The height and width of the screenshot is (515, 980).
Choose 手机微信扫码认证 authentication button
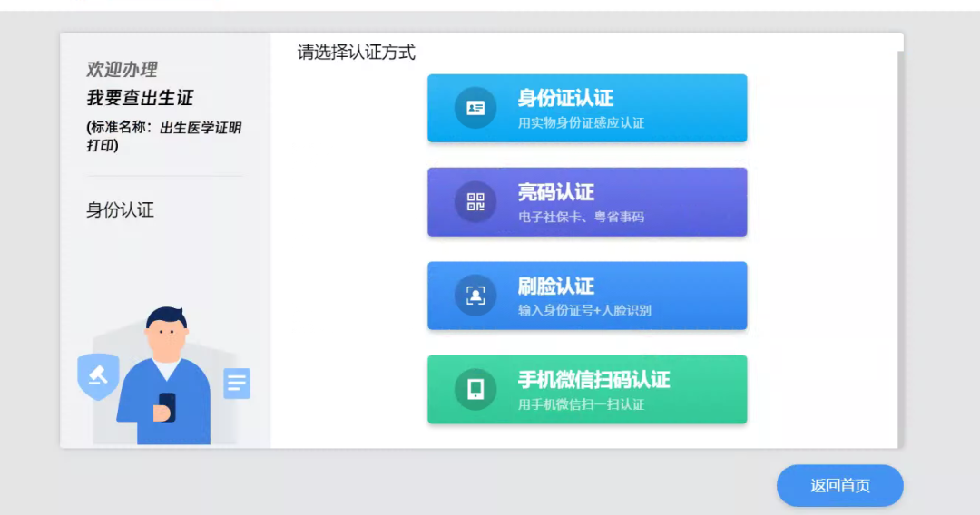pos(587,389)
